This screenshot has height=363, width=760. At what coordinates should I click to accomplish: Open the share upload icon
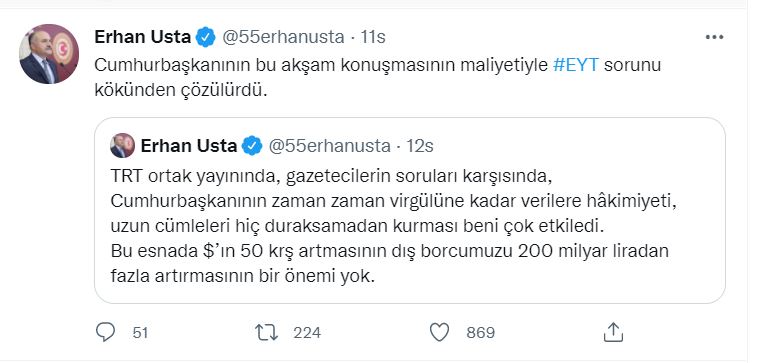point(613,332)
